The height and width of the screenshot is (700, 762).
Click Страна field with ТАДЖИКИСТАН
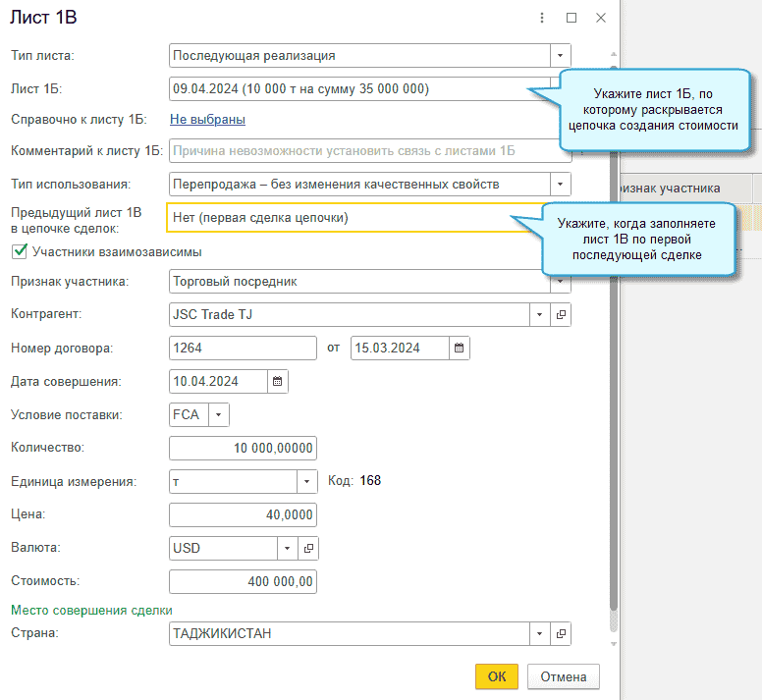(x=350, y=633)
